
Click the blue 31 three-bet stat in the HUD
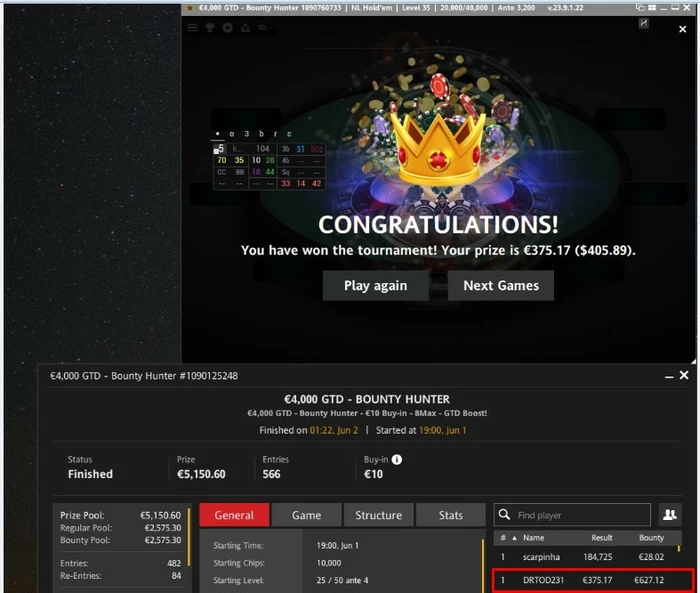pyautogui.click(x=300, y=149)
